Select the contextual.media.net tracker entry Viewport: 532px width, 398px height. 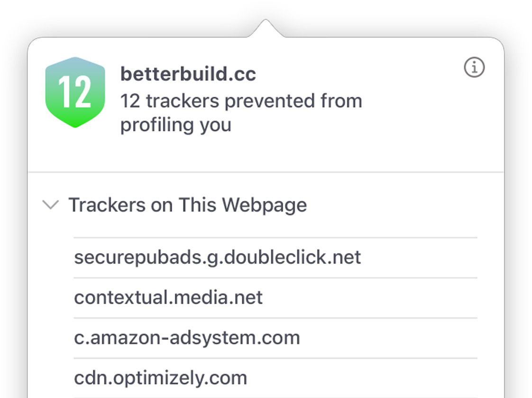168,298
